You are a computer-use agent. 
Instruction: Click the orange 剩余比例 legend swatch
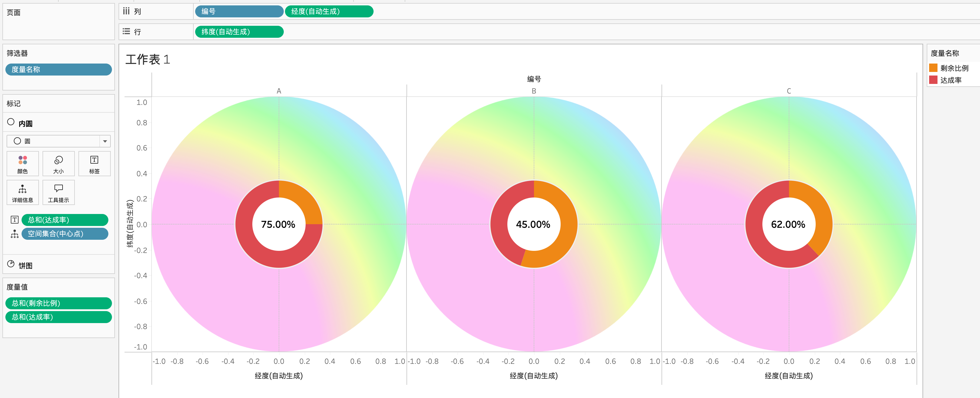tap(933, 68)
